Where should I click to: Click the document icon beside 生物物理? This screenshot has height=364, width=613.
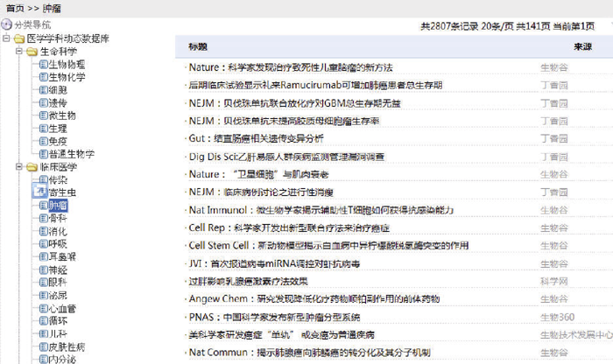pos(44,64)
